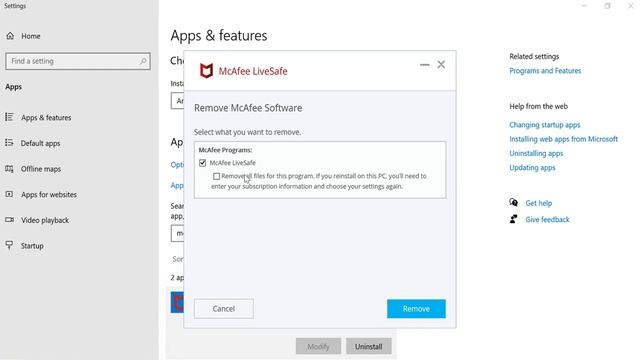Click the Apps & features page heading
The width and height of the screenshot is (640, 360).
219,36
